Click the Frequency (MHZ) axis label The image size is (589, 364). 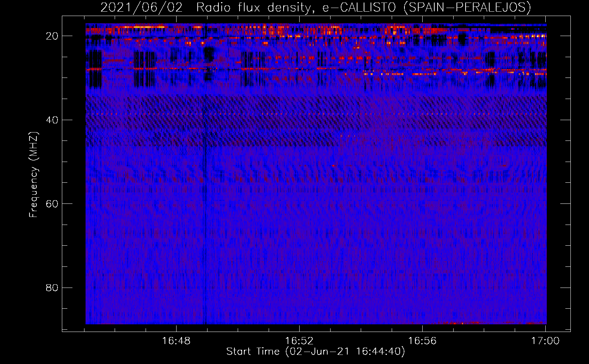pyautogui.click(x=33, y=175)
